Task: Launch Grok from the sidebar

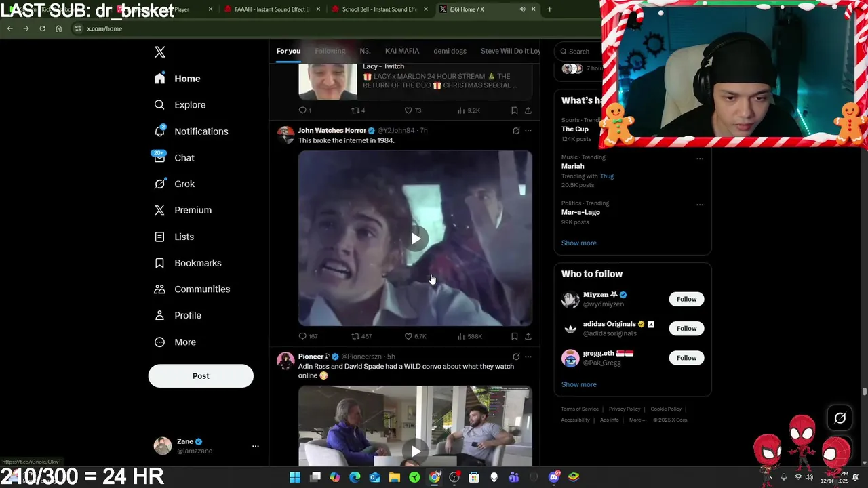Action: (174, 184)
